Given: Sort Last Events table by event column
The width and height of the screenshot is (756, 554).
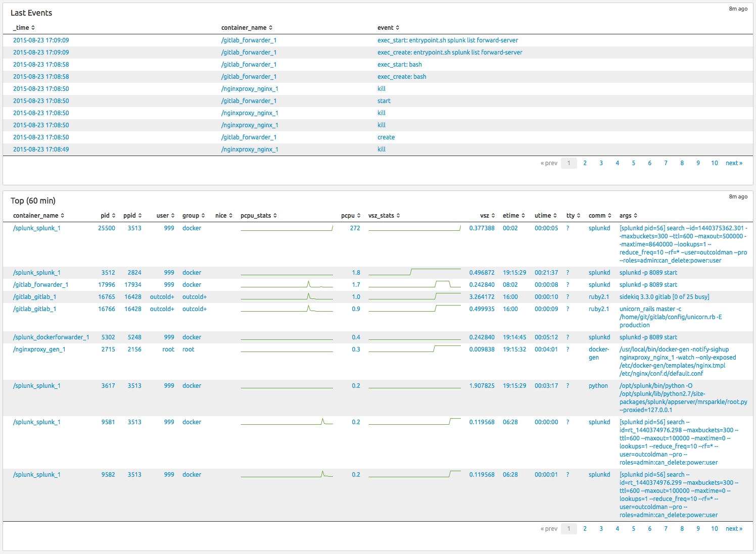Looking at the screenshot, I should coord(388,28).
